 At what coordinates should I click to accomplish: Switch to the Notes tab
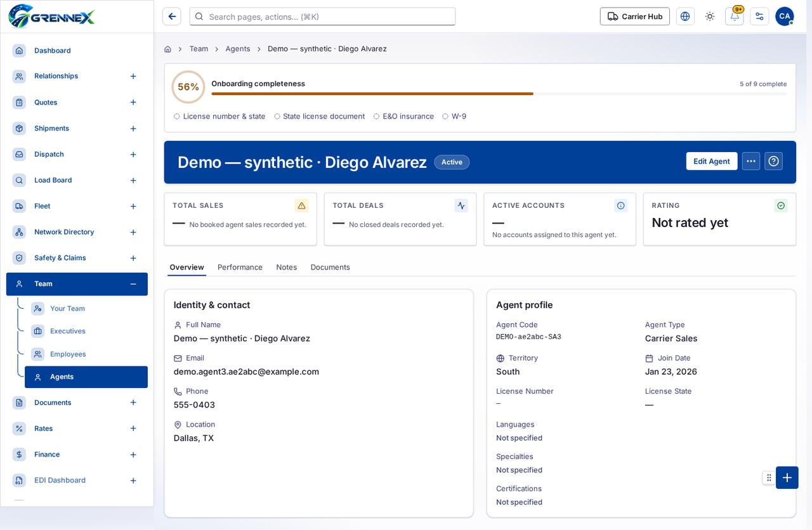click(x=287, y=267)
